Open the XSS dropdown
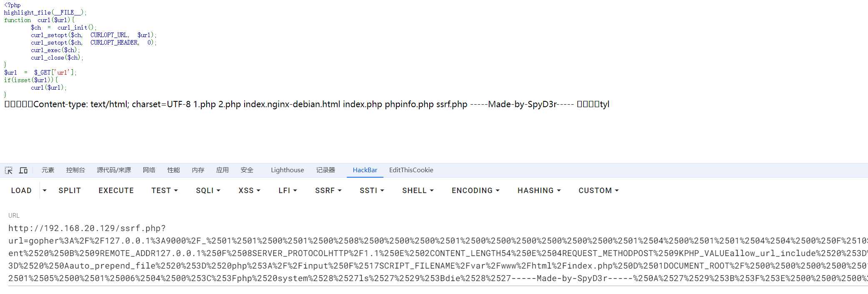Screen dimensions: 868x294 [x=249, y=191]
